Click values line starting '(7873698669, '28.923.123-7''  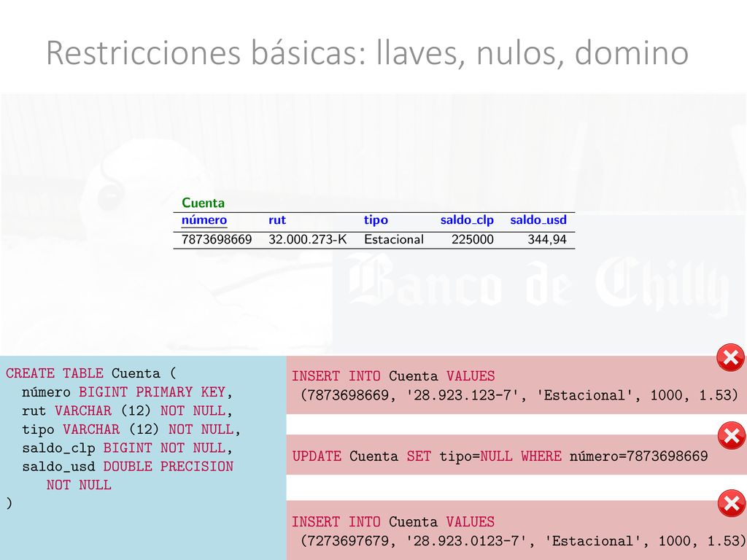click(x=519, y=395)
